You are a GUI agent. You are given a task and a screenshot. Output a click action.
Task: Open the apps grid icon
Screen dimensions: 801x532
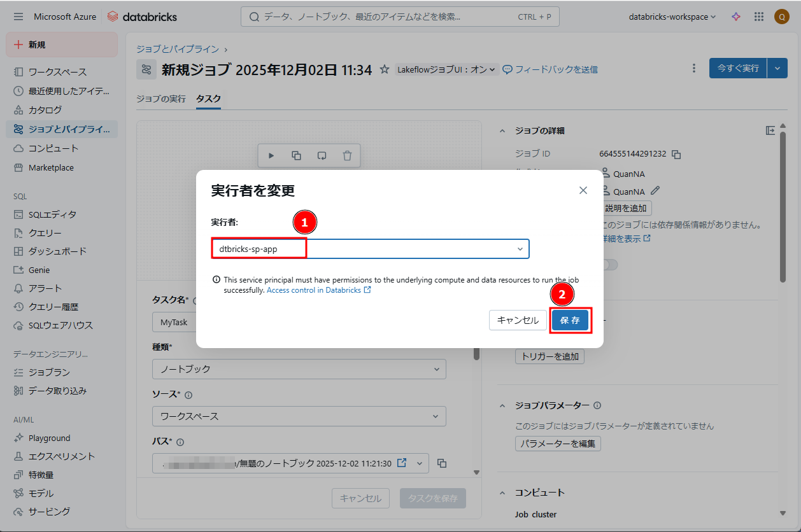tap(759, 17)
